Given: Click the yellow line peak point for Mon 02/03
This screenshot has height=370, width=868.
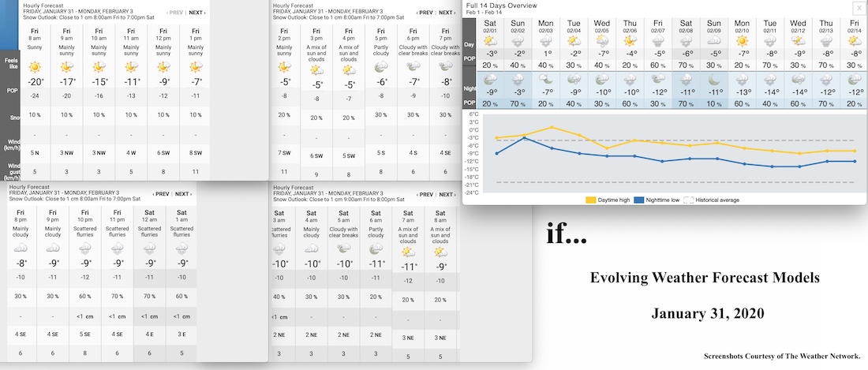Looking at the screenshot, I should 552,127.
